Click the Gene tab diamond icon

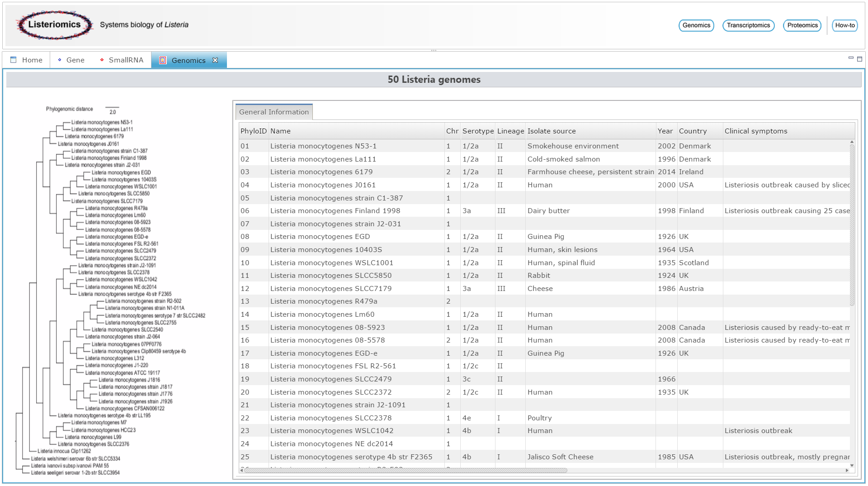tap(60, 60)
